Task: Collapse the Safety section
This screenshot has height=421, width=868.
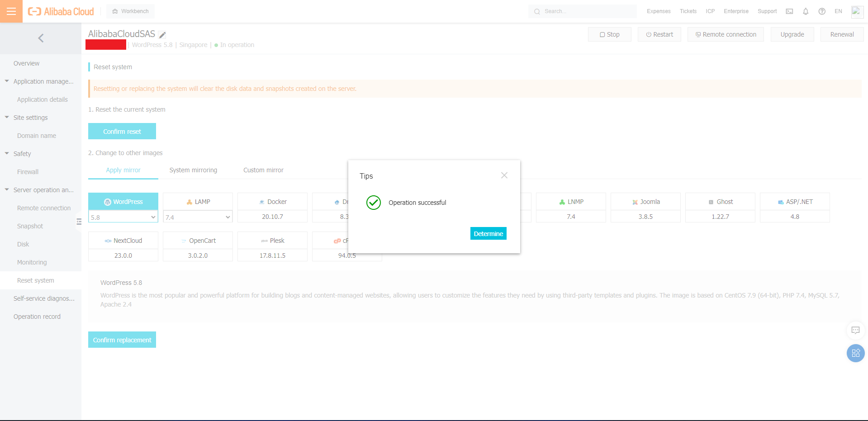Action: (7, 154)
